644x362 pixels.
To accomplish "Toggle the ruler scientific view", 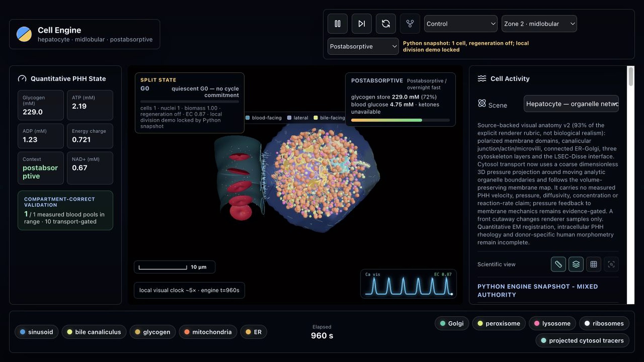I will pos(558,264).
